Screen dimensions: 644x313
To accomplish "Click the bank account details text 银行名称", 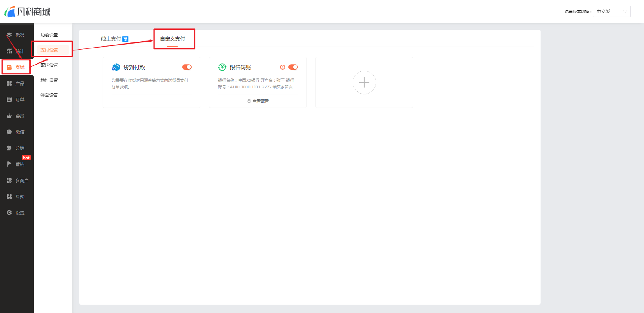I will [257, 84].
